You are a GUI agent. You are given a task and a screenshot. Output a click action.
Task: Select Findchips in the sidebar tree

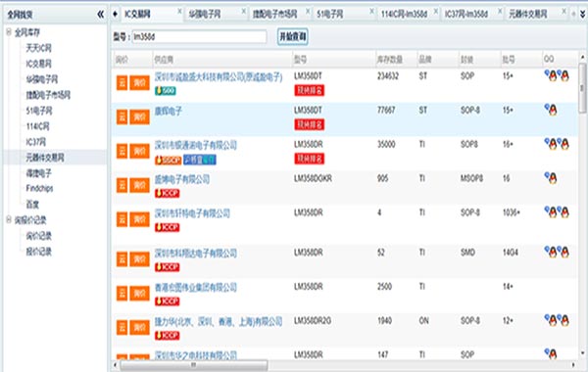pos(39,188)
